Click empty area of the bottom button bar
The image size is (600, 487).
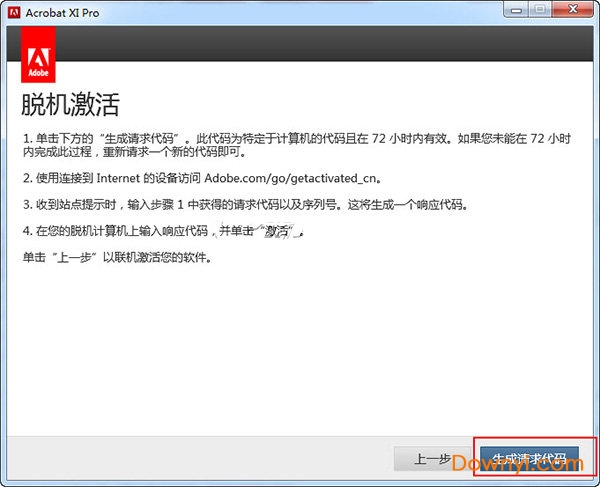coord(200,460)
